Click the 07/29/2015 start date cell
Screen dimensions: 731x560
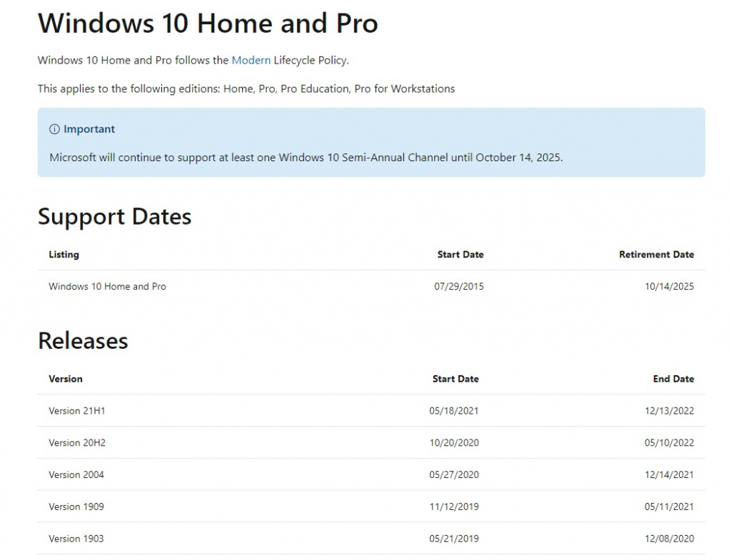coord(458,287)
